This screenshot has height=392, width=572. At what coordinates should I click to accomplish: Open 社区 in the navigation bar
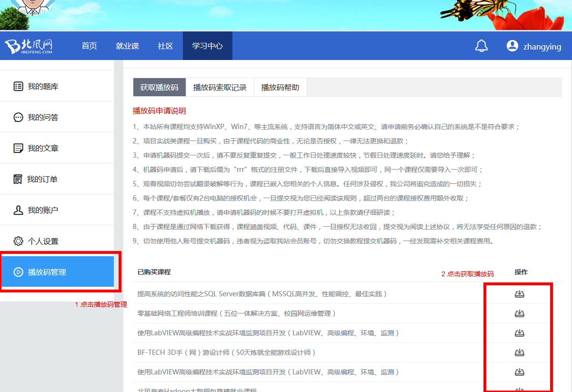tap(165, 46)
